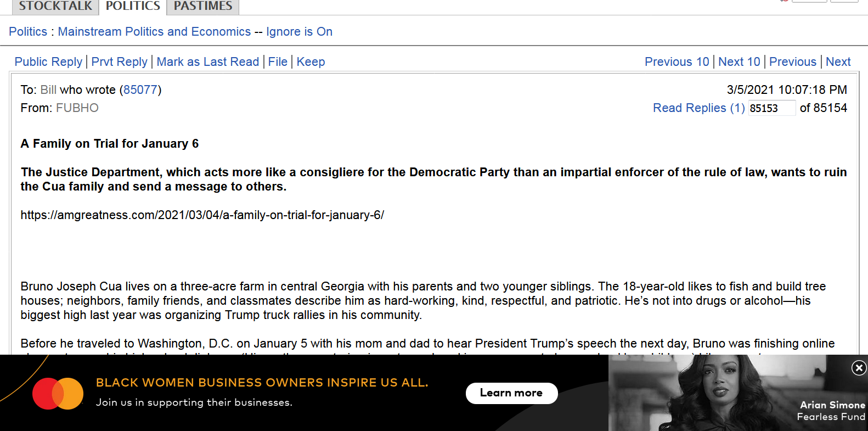Click the timestamp '3/5/2021 10:07:18 PM'
This screenshot has height=431, width=868.
click(x=787, y=90)
